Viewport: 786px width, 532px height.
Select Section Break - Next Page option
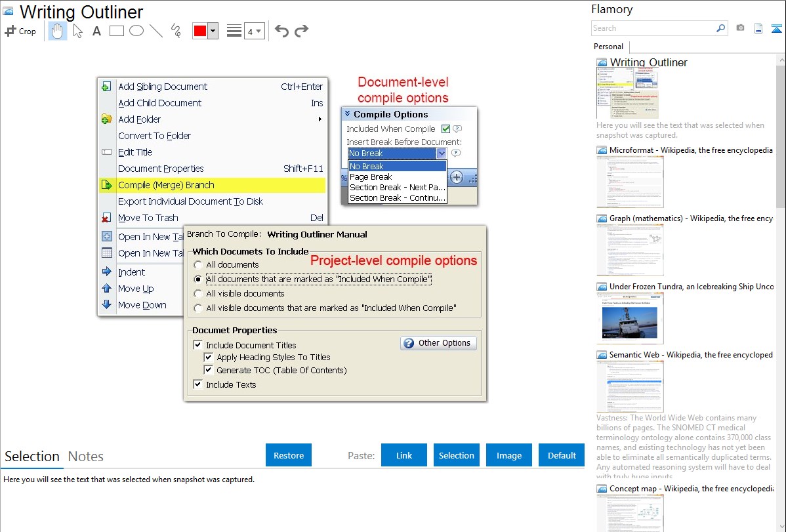tap(397, 188)
